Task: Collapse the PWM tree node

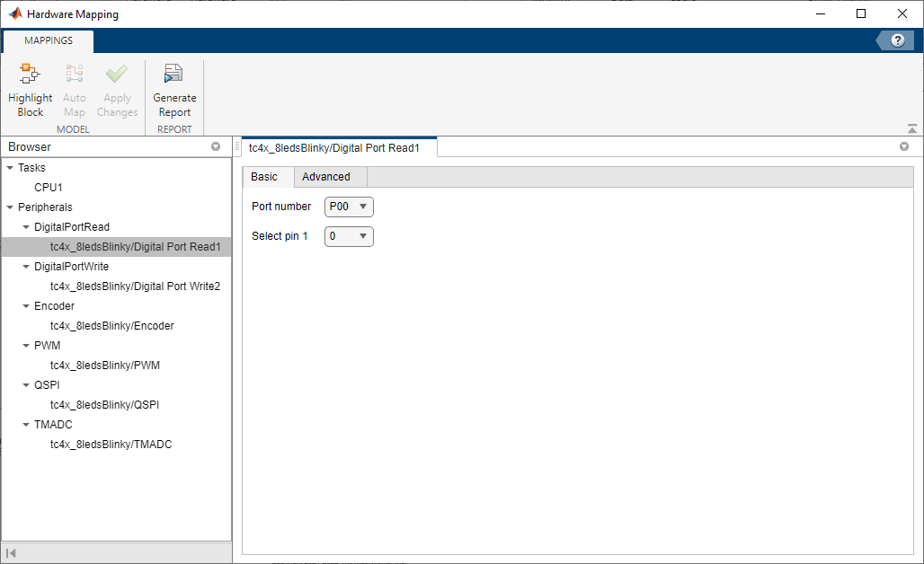Action: click(x=25, y=345)
